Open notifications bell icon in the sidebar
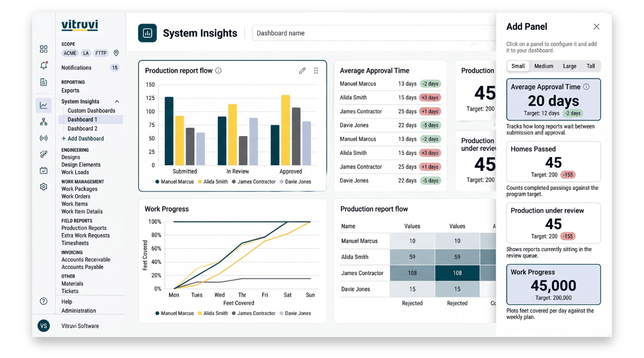This screenshot has height=358, width=644. tap(43, 65)
